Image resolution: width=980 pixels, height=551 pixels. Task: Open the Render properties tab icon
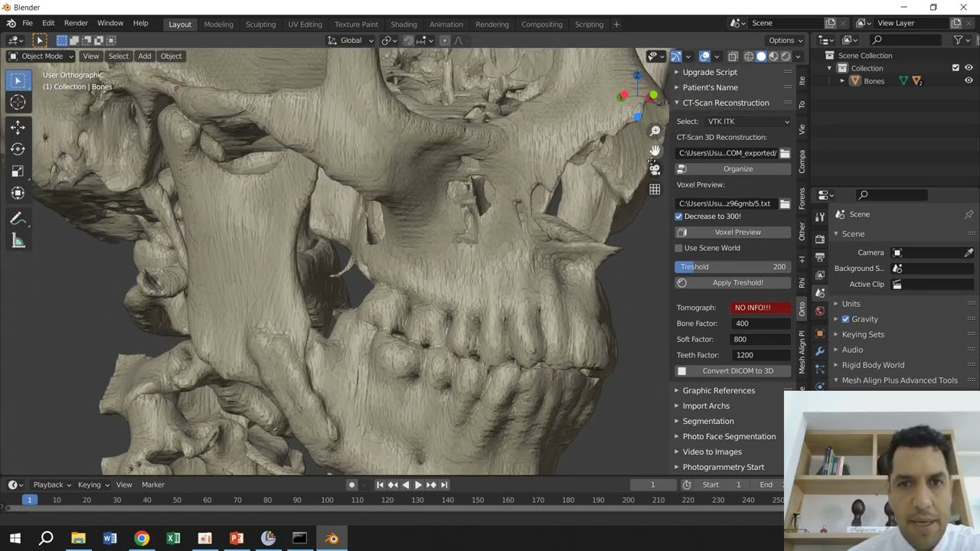[x=820, y=239]
